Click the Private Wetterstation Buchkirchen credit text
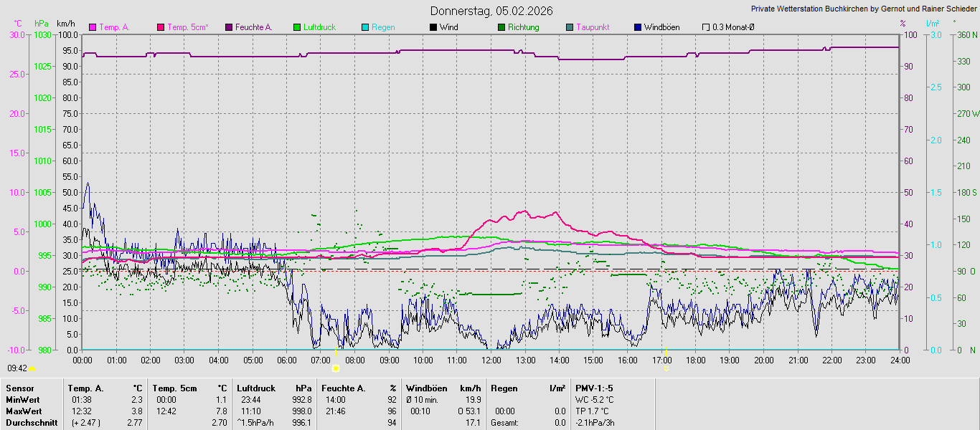Viewport: 980px width, 430px height. 863,9
